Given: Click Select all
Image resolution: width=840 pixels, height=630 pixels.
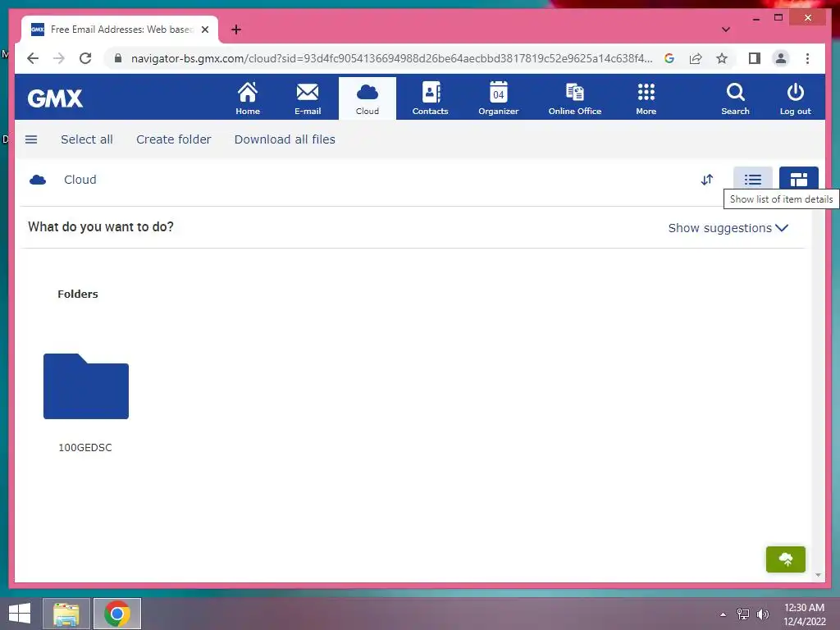Looking at the screenshot, I should (87, 139).
